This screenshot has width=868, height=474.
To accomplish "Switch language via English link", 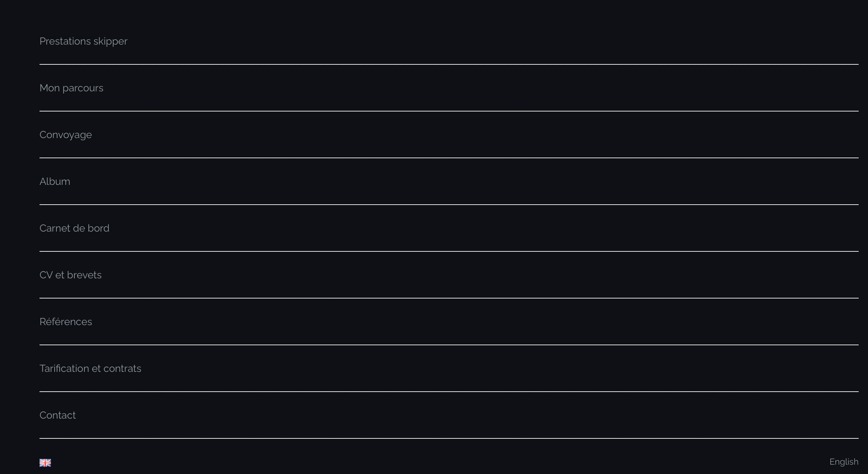I will pyautogui.click(x=844, y=462).
